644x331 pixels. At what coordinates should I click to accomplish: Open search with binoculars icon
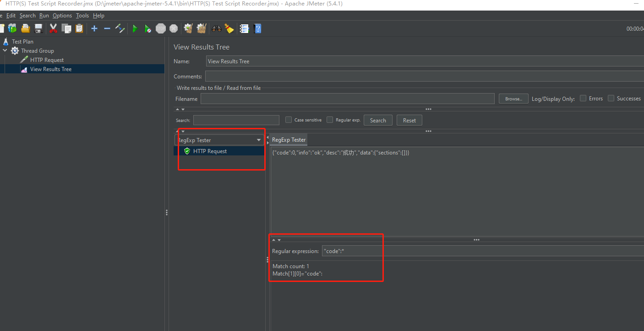(217, 28)
